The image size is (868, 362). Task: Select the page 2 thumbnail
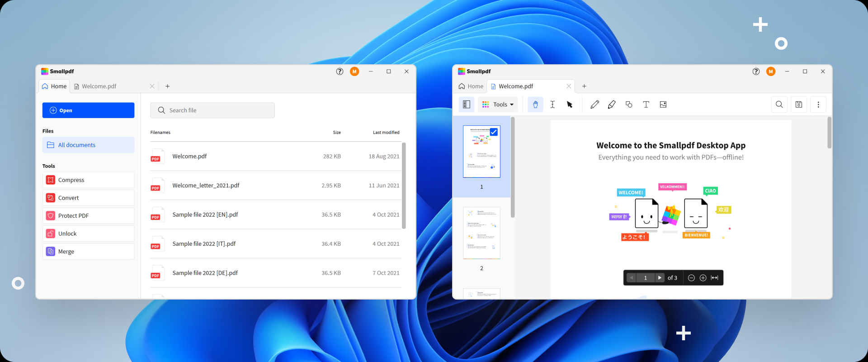click(481, 233)
